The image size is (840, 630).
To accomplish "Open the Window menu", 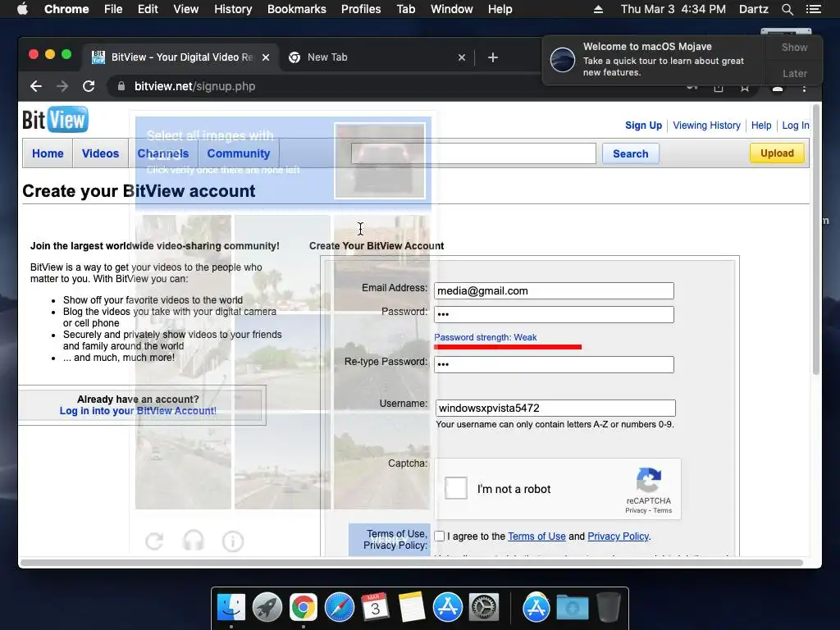I will 452,9.
